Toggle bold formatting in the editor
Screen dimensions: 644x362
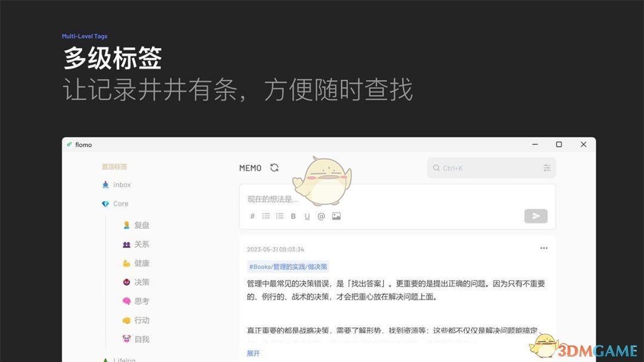293,216
